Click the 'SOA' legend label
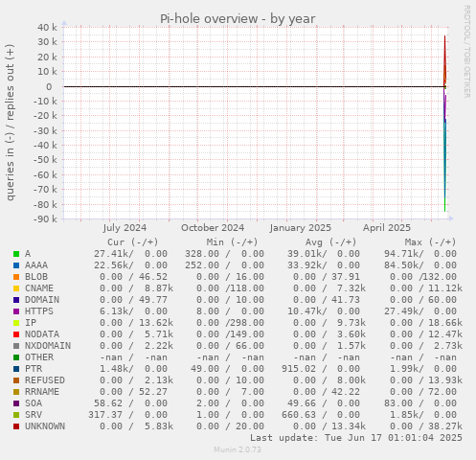The height and width of the screenshot is (460, 476). [x=34, y=403]
